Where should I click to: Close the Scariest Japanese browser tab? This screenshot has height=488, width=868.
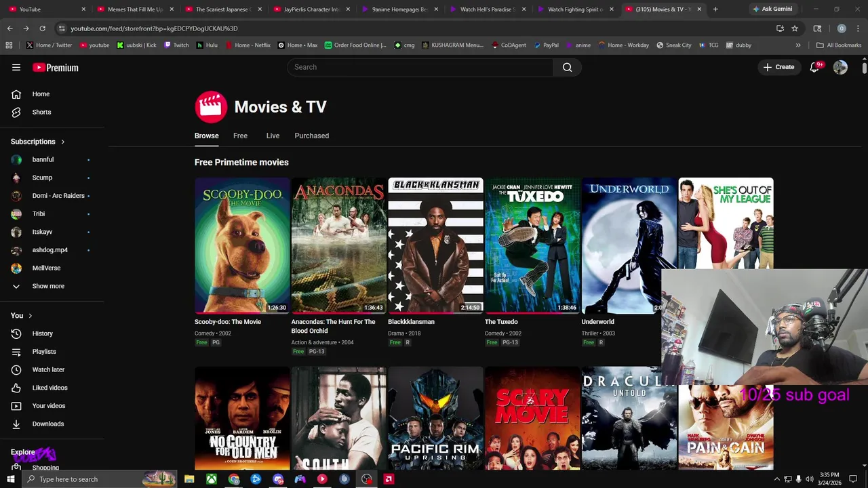(x=259, y=9)
